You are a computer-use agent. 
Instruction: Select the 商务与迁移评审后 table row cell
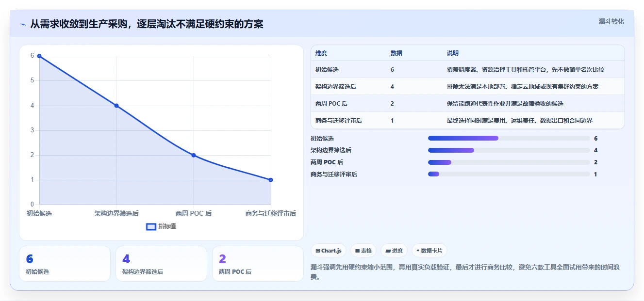339,121
